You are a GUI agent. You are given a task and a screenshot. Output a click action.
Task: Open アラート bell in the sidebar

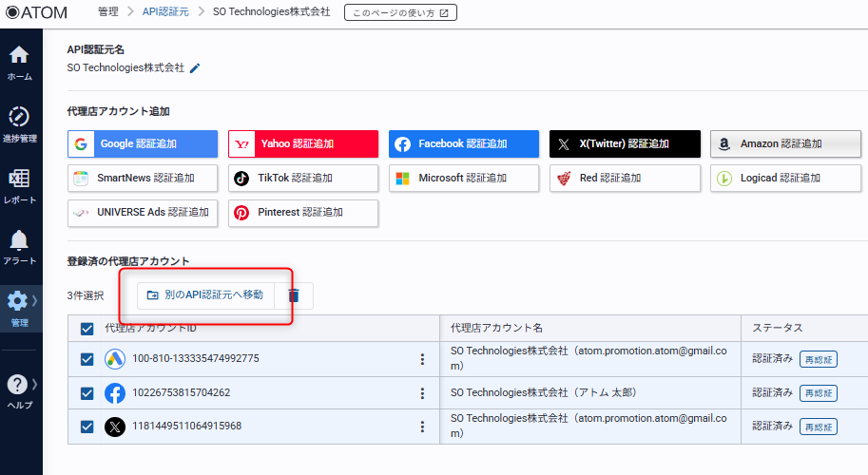tap(19, 246)
